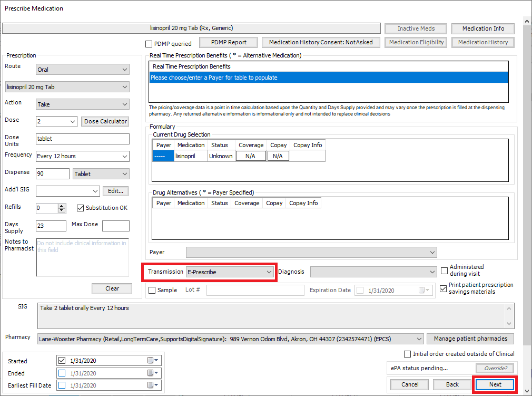Uncheck Substitution OK

point(80,208)
